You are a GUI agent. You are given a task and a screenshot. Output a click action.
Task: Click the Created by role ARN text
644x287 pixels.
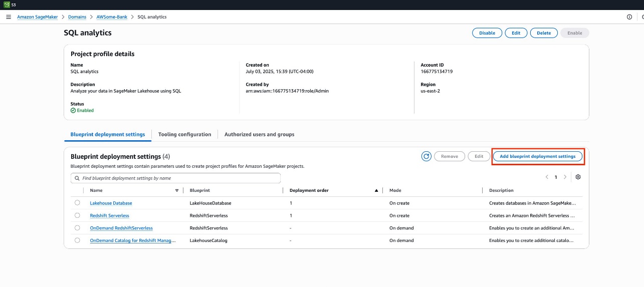point(287,91)
